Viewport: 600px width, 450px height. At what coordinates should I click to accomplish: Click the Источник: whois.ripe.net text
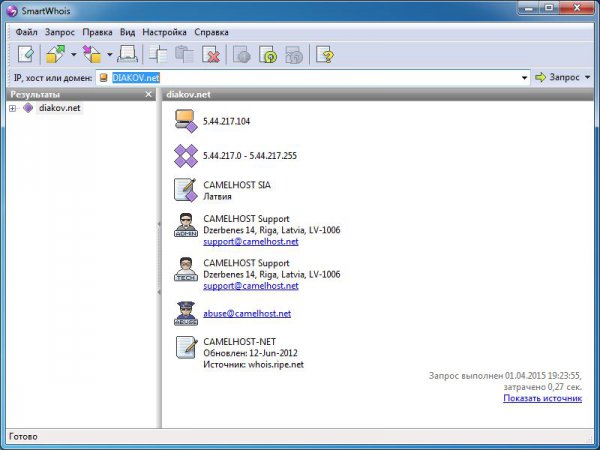(253, 364)
